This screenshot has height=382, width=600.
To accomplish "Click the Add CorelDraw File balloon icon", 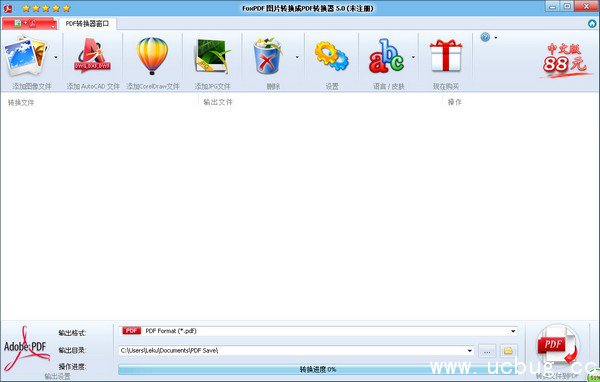I will pyautogui.click(x=152, y=56).
